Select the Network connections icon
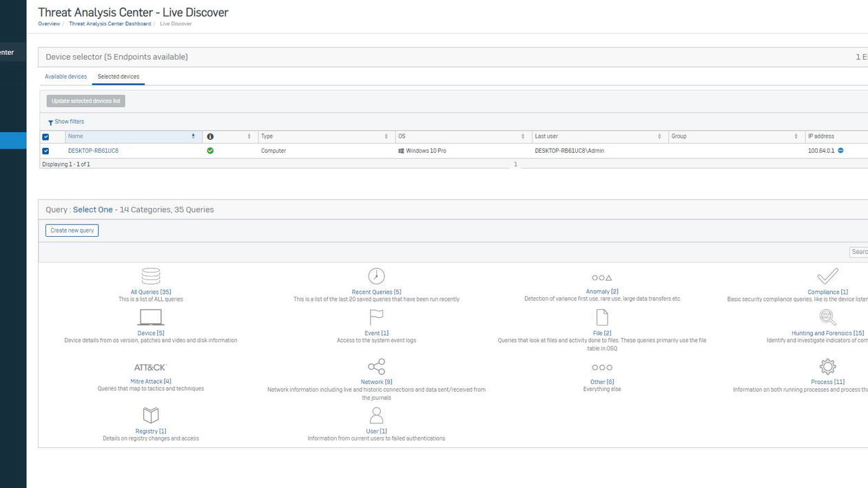868x488 pixels. (x=375, y=366)
